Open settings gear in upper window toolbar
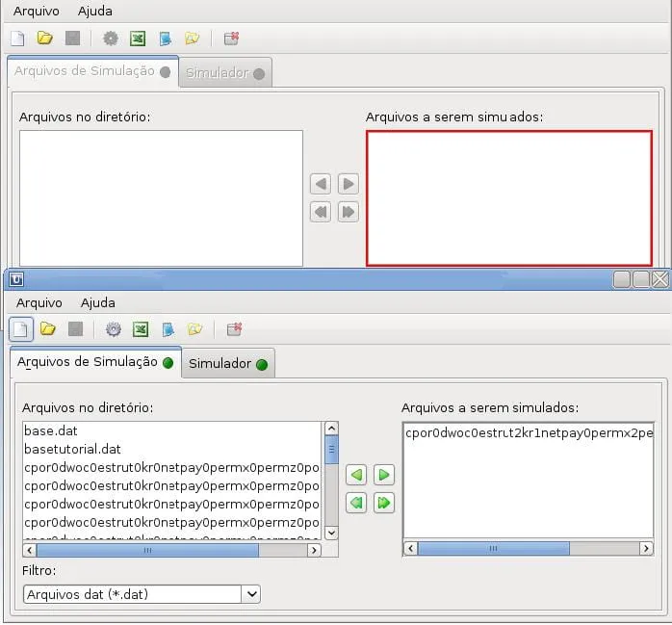This screenshot has width=672, height=625. 110,39
